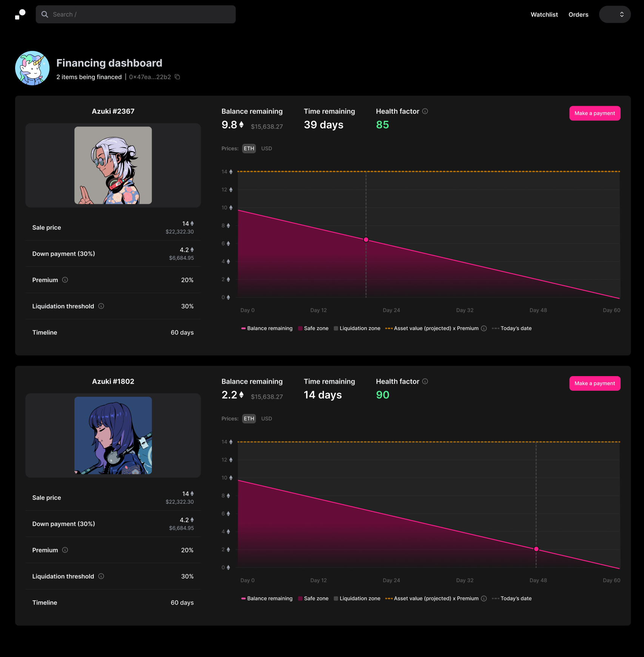Click '39 days' time remaining
The width and height of the screenshot is (644, 657).
[x=324, y=125]
